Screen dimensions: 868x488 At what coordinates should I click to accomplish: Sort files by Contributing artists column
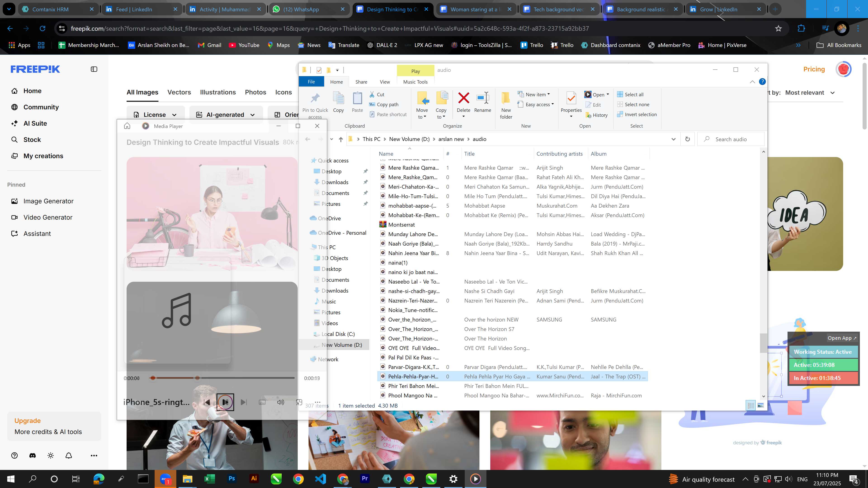(559, 154)
